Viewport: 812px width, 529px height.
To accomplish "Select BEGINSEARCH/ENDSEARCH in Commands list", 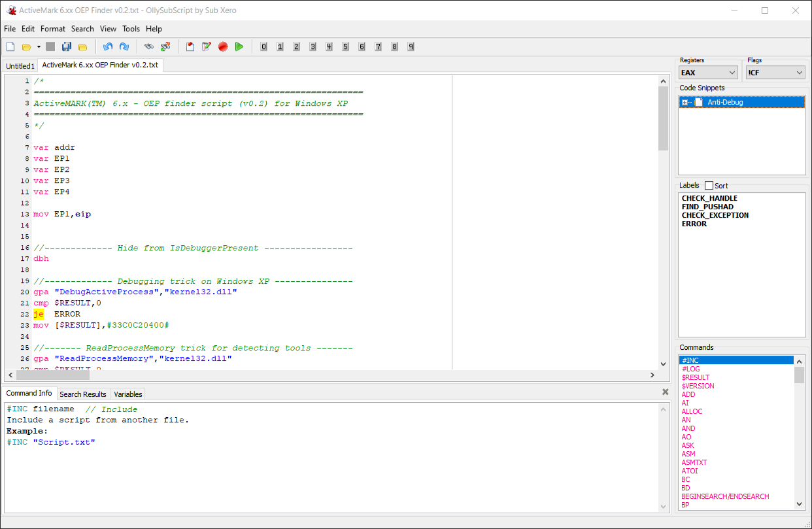I will coord(725,496).
